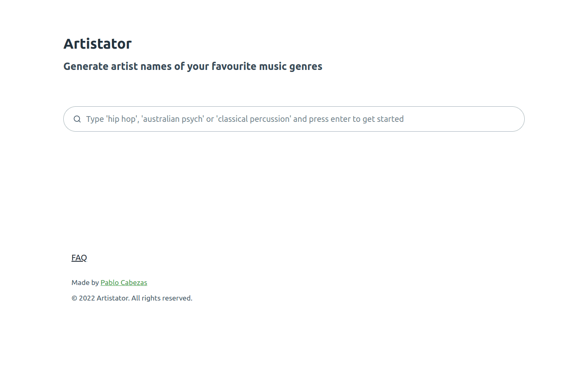Click the FAQ footer link

[x=79, y=258]
